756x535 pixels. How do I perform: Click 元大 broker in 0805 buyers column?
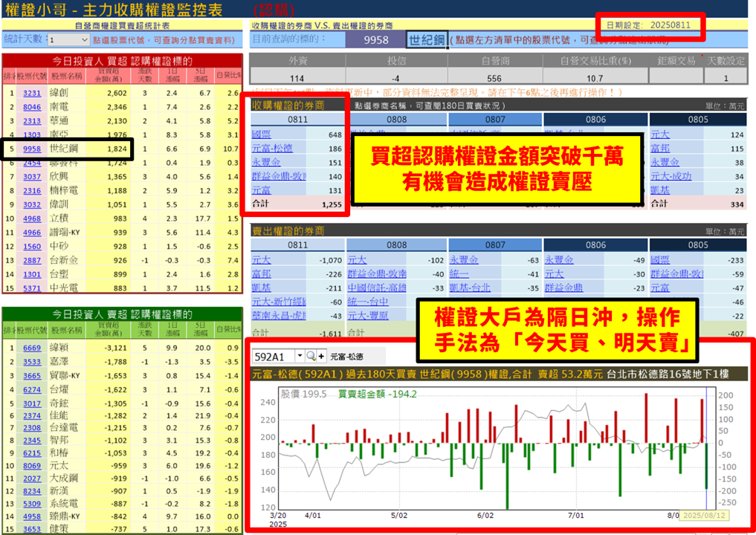[660, 134]
